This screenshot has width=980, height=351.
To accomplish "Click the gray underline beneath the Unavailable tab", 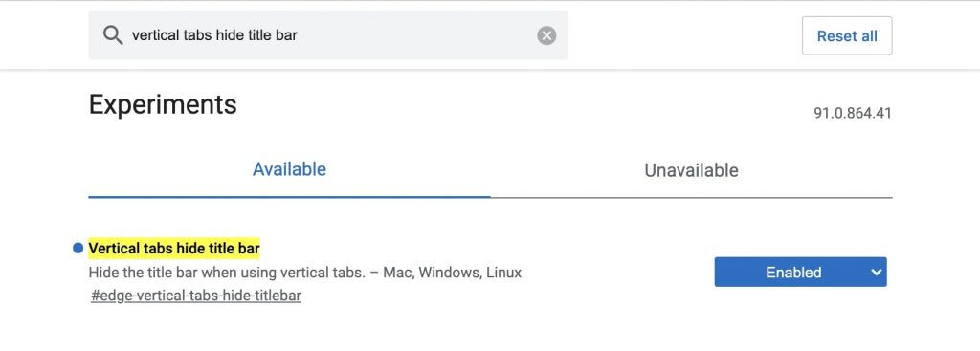I will pyautogui.click(x=691, y=197).
